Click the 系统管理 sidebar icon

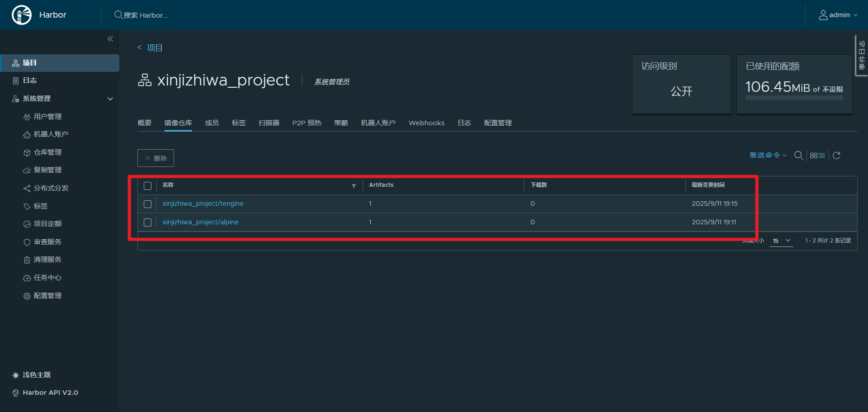[16, 99]
